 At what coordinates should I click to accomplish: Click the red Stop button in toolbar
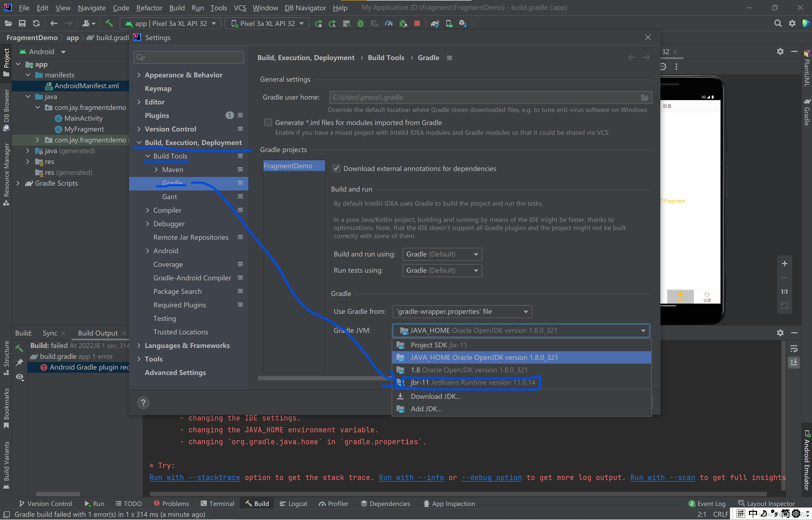(x=417, y=23)
